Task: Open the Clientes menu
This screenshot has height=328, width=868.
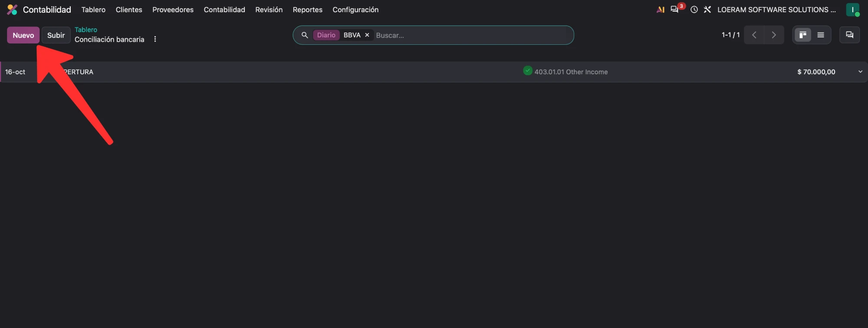Action: tap(129, 10)
